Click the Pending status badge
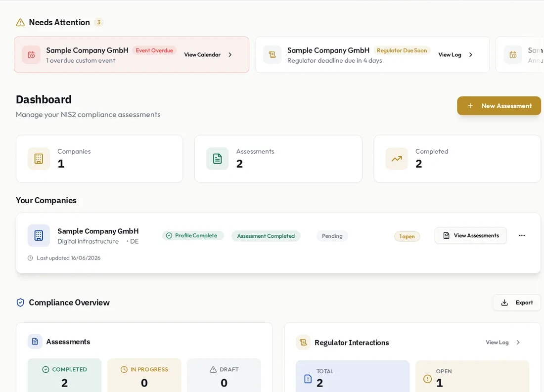Viewport: 544px width, 392px height. click(332, 236)
